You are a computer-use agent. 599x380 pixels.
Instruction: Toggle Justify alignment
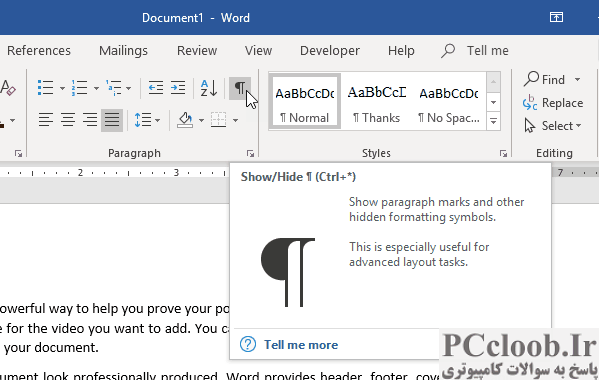(x=112, y=120)
